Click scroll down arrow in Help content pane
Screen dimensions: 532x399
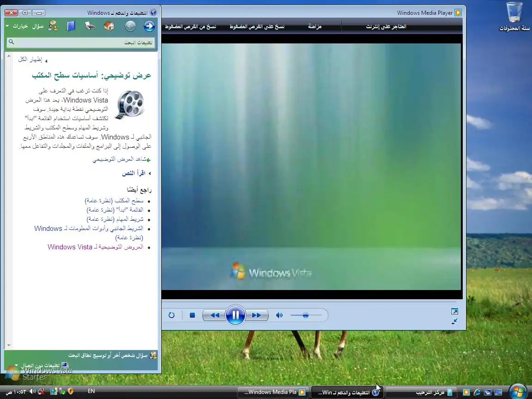click(x=9, y=345)
